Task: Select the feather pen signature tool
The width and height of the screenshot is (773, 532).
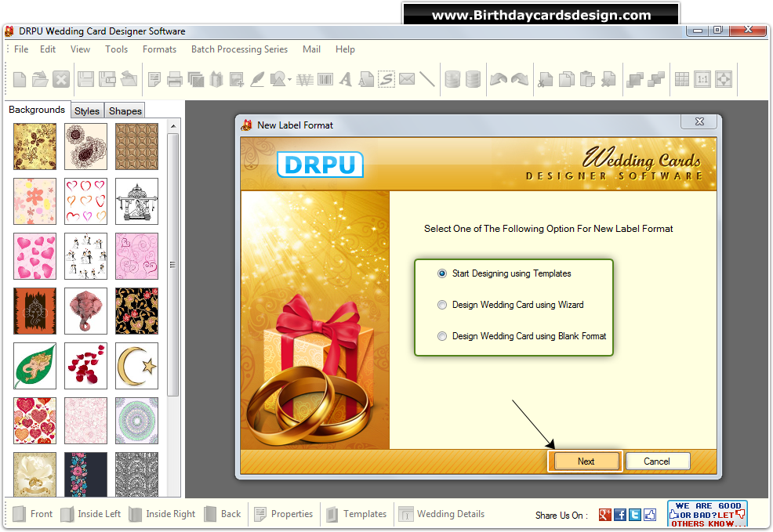Action: pos(257,79)
